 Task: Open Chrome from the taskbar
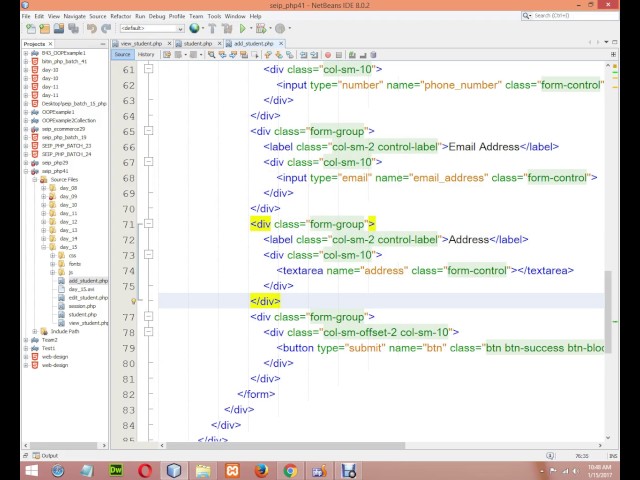point(290,471)
